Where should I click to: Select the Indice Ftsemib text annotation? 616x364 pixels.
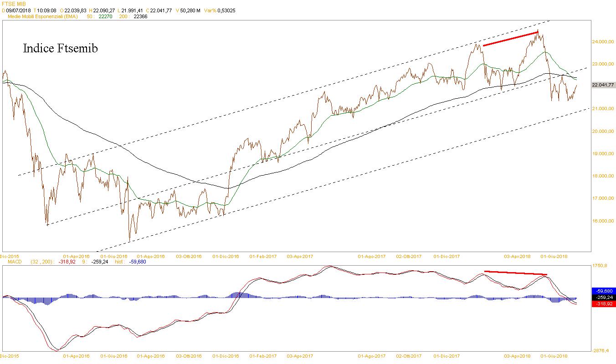coord(60,48)
